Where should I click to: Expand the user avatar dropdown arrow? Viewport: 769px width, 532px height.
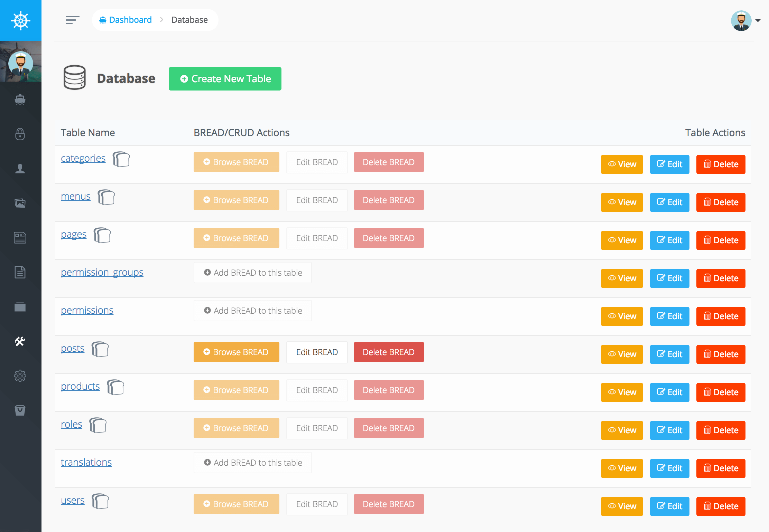pos(758,21)
